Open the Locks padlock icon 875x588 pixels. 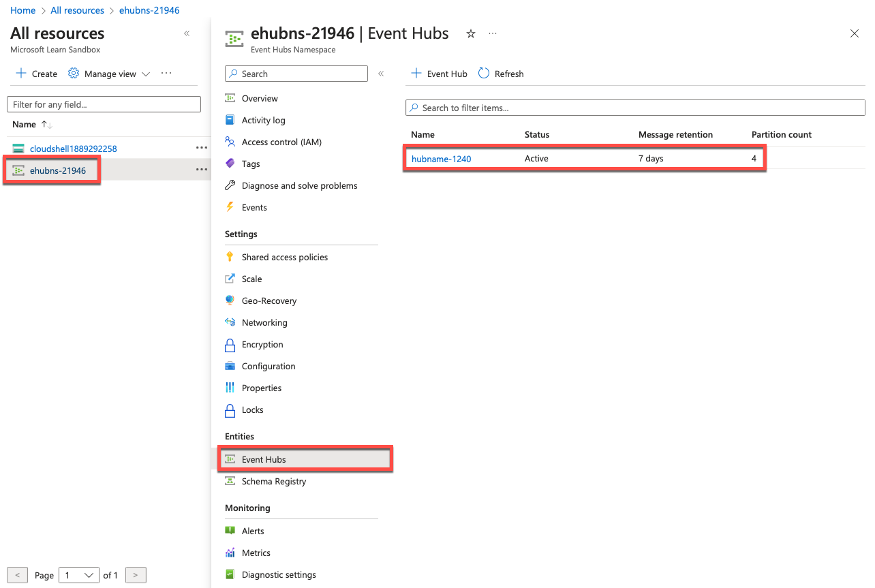pyautogui.click(x=230, y=409)
